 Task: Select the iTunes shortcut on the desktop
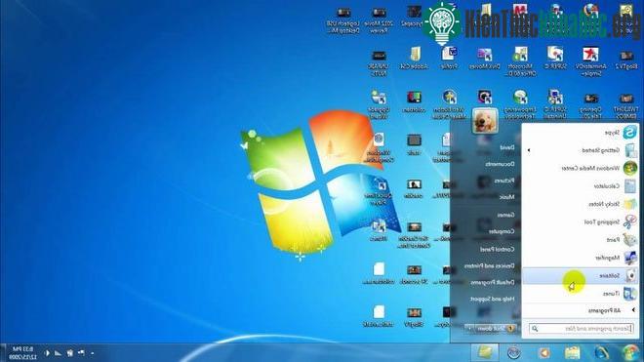(x=379, y=230)
